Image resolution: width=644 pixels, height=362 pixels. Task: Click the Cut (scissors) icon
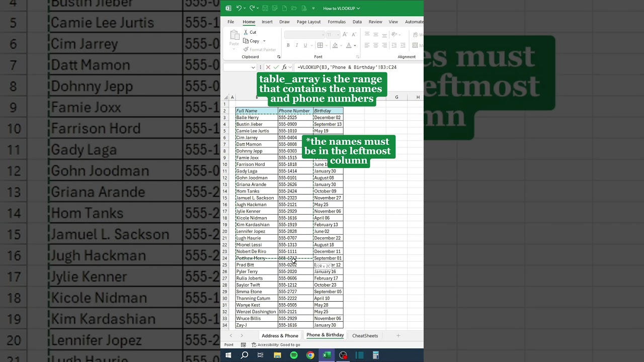click(x=246, y=32)
